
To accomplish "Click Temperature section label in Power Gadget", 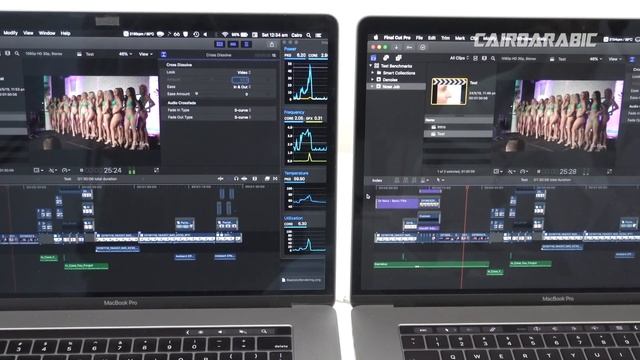I will [x=296, y=173].
